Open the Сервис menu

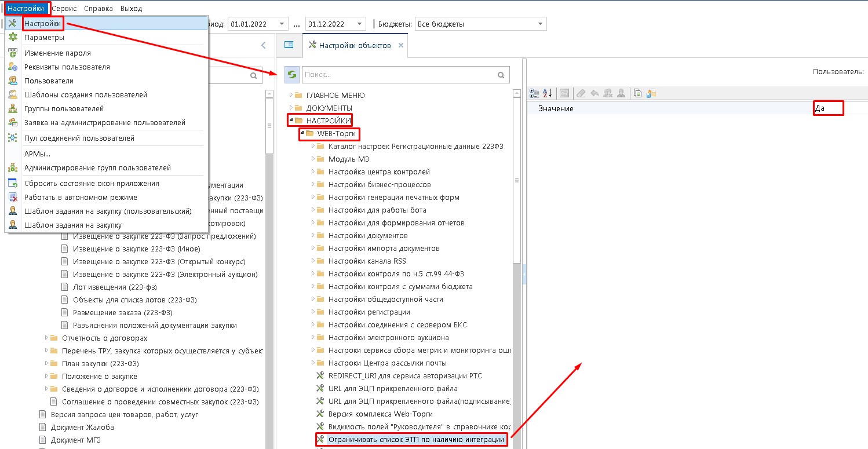[x=64, y=8]
